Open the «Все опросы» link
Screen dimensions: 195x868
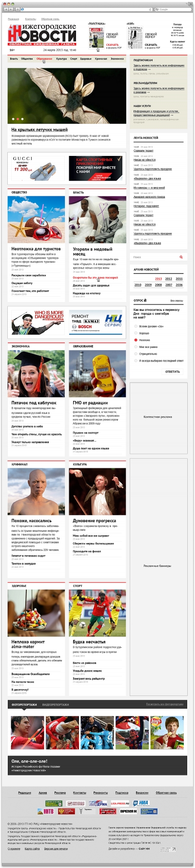click(176, 301)
